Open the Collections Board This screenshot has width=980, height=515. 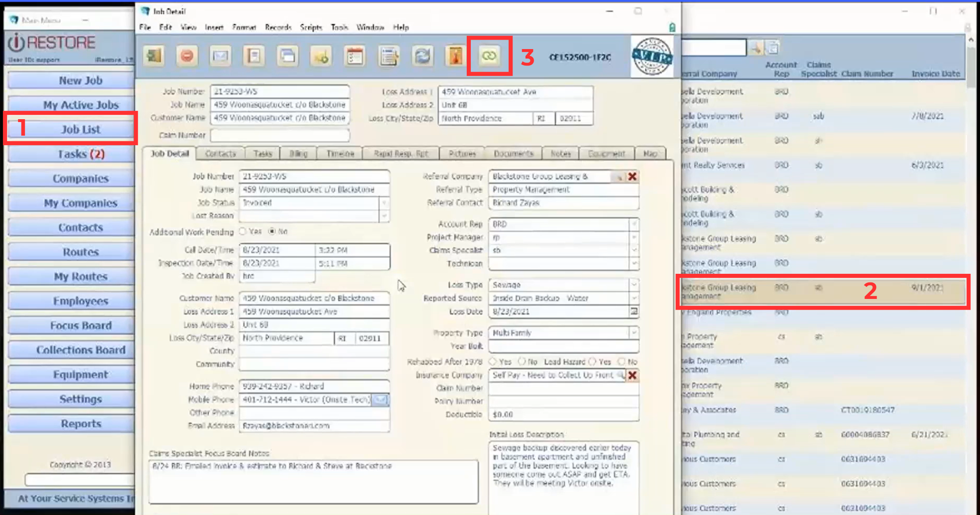coord(80,350)
